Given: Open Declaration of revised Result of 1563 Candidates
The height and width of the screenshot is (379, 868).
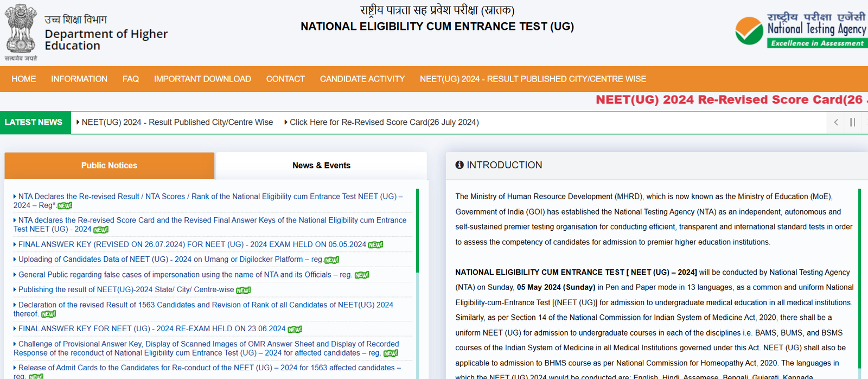Looking at the screenshot, I should pos(203,309).
